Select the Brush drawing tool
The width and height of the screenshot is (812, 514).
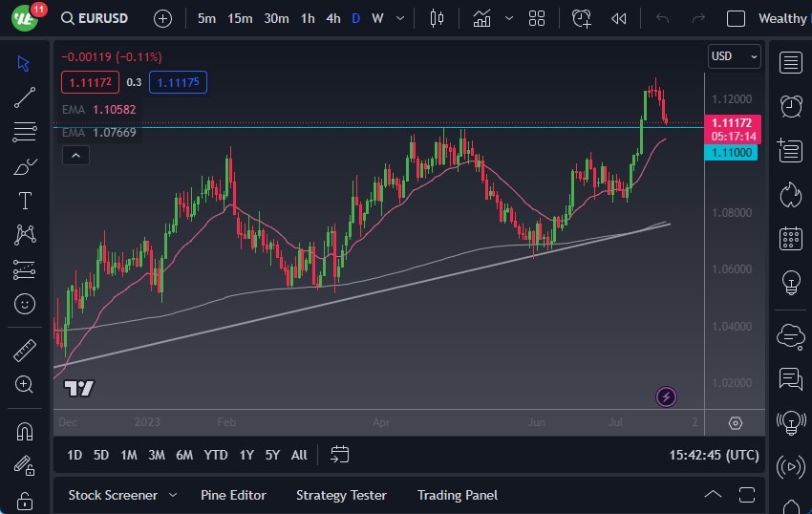[x=25, y=166]
